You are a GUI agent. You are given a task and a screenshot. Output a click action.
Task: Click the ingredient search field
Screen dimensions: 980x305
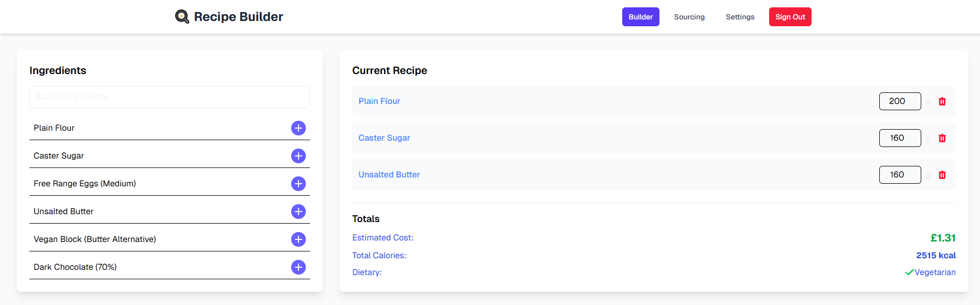coord(169,97)
